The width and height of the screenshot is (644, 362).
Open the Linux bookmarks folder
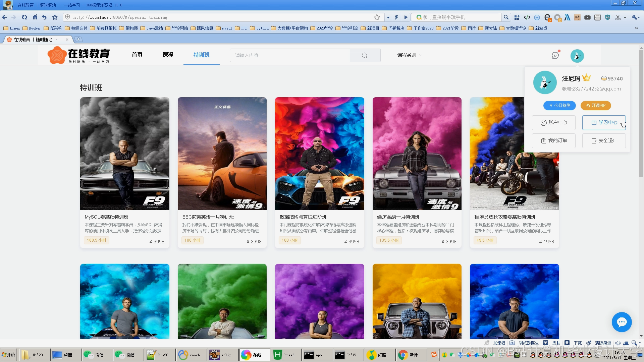click(12, 28)
